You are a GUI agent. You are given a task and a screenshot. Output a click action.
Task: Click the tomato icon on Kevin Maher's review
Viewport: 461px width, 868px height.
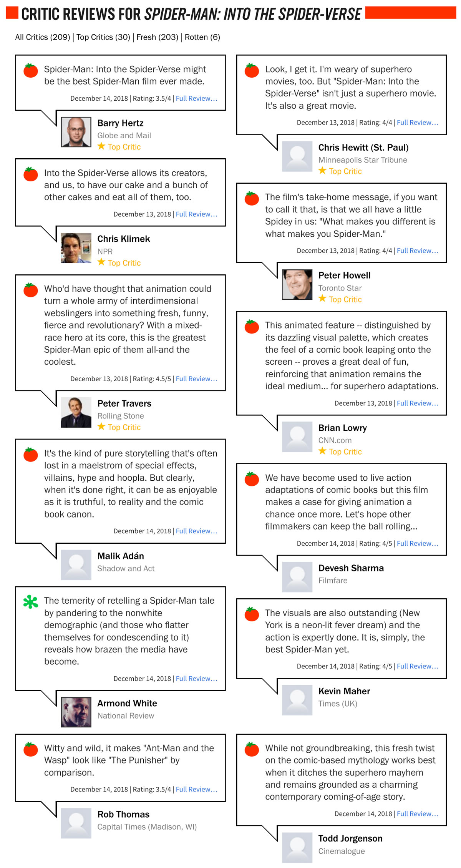coord(252,614)
